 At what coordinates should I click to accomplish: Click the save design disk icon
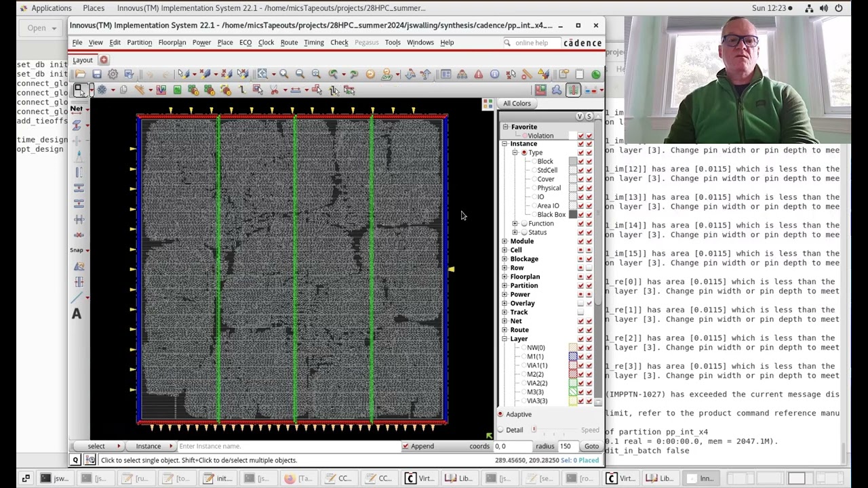tap(97, 74)
